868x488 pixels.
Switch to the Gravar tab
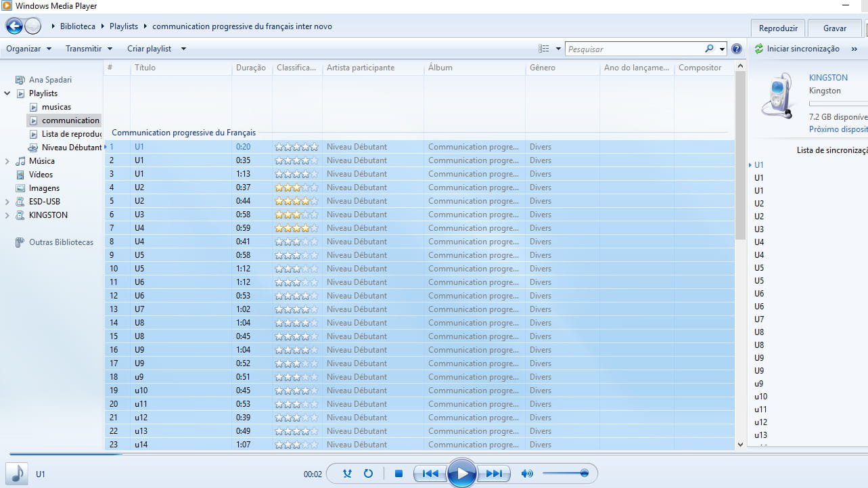[834, 28]
